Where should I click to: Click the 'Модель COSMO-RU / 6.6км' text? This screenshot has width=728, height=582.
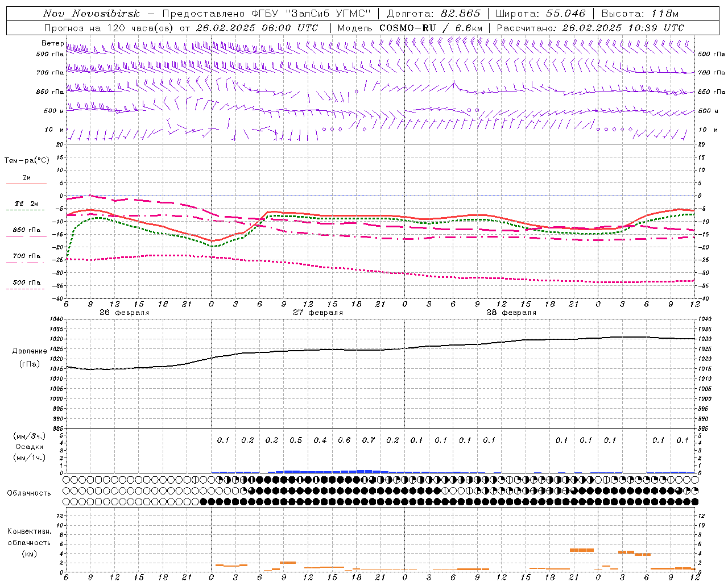pos(410,28)
